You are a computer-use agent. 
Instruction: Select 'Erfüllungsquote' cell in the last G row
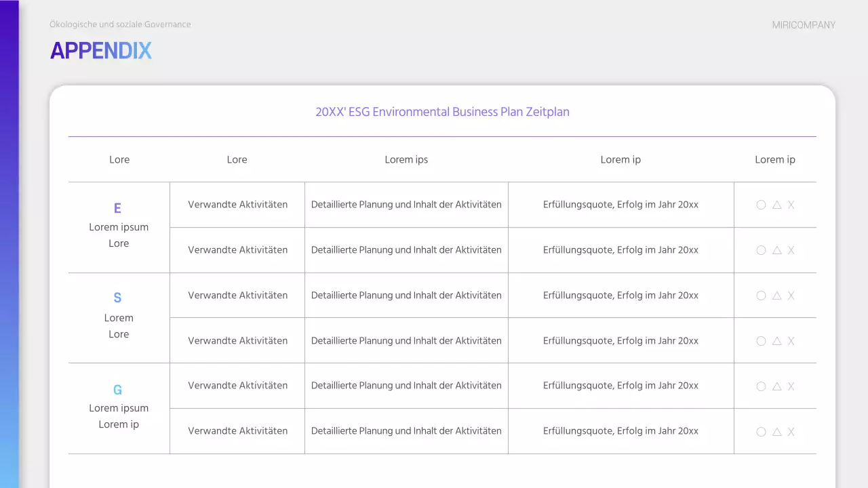[x=620, y=431]
